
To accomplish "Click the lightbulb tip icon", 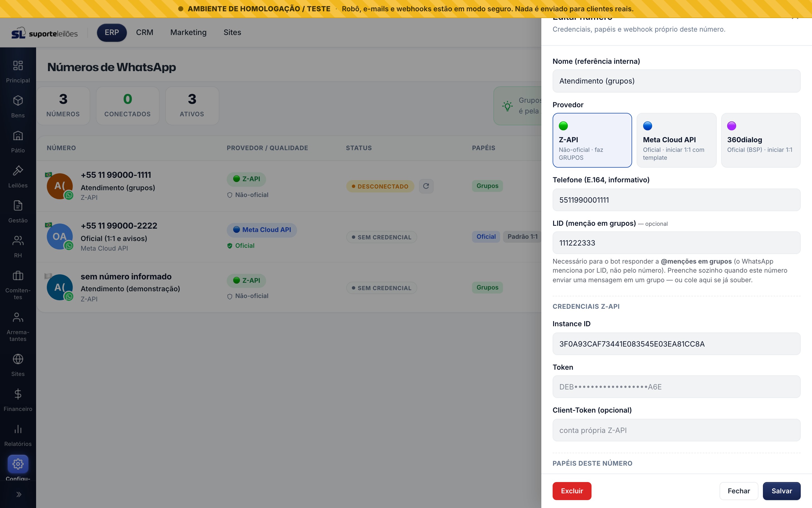I will [x=507, y=106].
